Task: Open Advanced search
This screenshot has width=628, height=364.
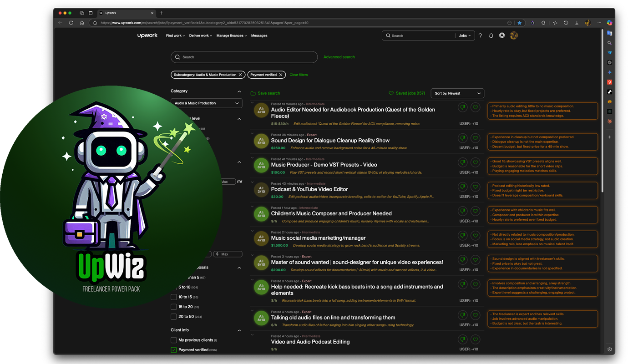Action: (x=339, y=56)
